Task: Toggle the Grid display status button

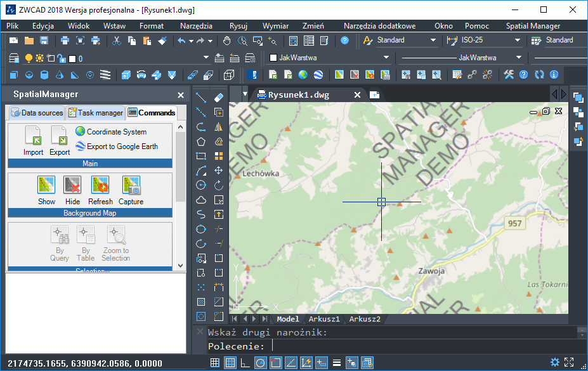Action: click(230, 362)
